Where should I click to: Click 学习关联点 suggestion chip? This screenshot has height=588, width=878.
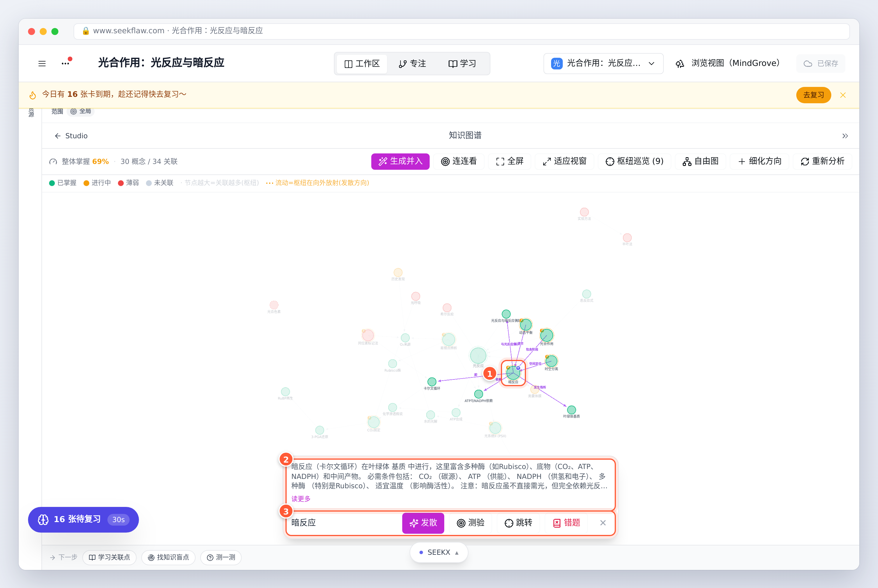(109, 558)
